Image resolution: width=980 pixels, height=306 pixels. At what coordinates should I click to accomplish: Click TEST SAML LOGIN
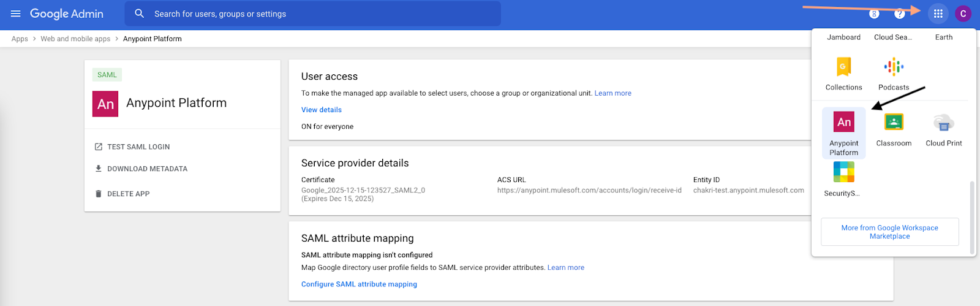(x=138, y=147)
